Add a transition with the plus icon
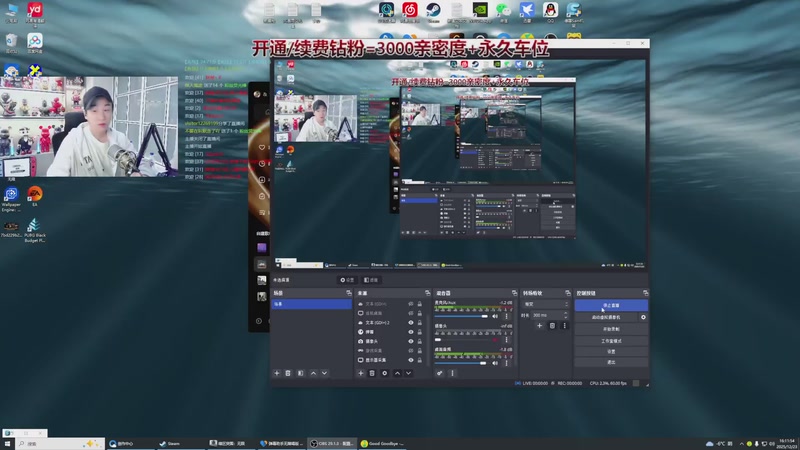800x450 pixels. point(539,326)
